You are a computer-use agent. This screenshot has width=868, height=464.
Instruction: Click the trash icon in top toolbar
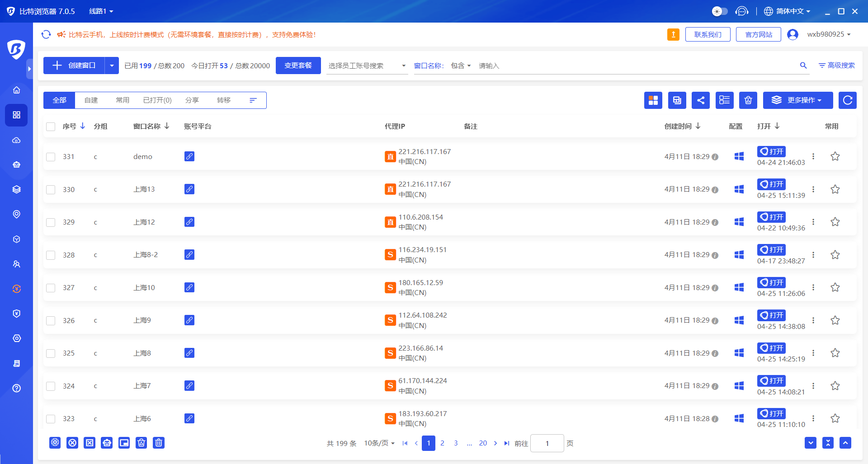748,100
